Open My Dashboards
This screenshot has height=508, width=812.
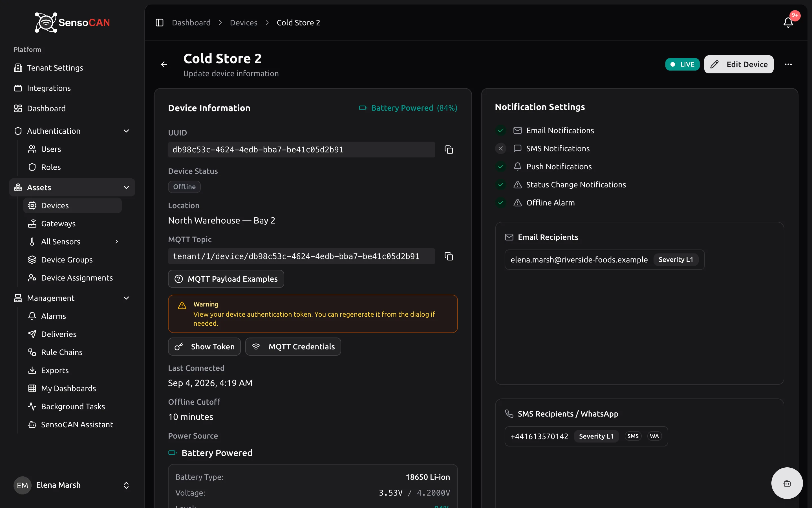point(72,388)
